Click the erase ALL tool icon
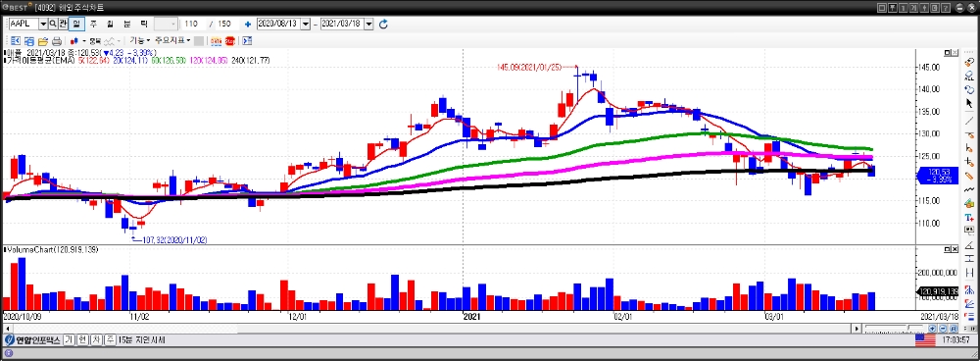This screenshot has width=980, height=361. (x=969, y=76)
